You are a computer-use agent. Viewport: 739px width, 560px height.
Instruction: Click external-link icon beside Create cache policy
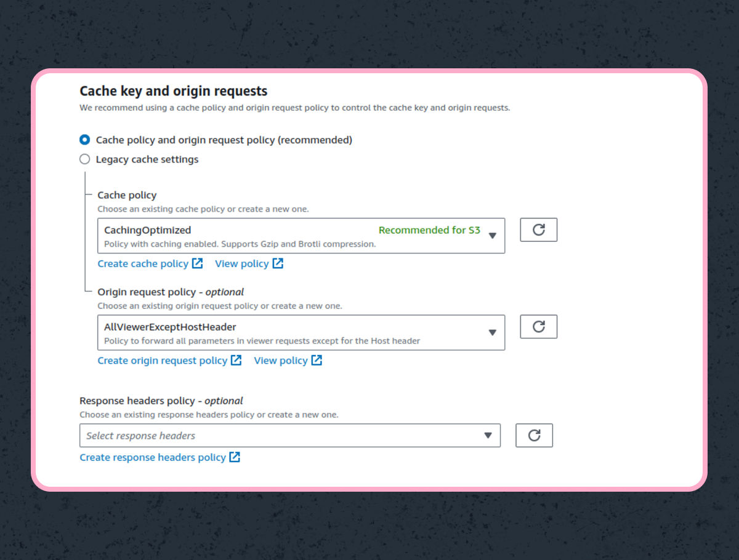click(197, 263)
